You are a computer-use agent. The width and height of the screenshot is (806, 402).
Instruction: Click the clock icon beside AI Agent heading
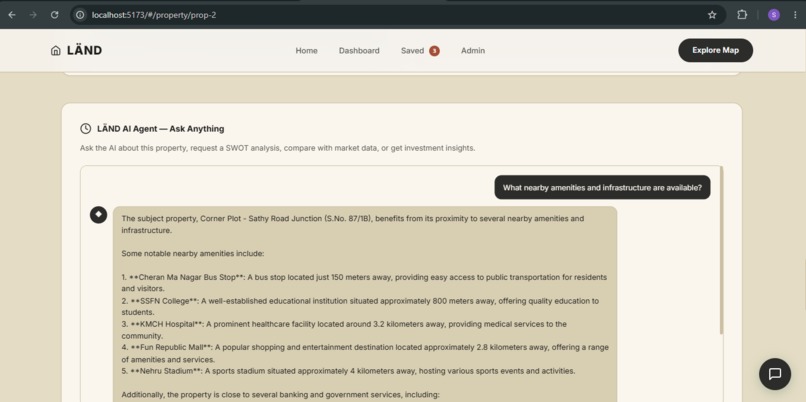tap(85, 129)
